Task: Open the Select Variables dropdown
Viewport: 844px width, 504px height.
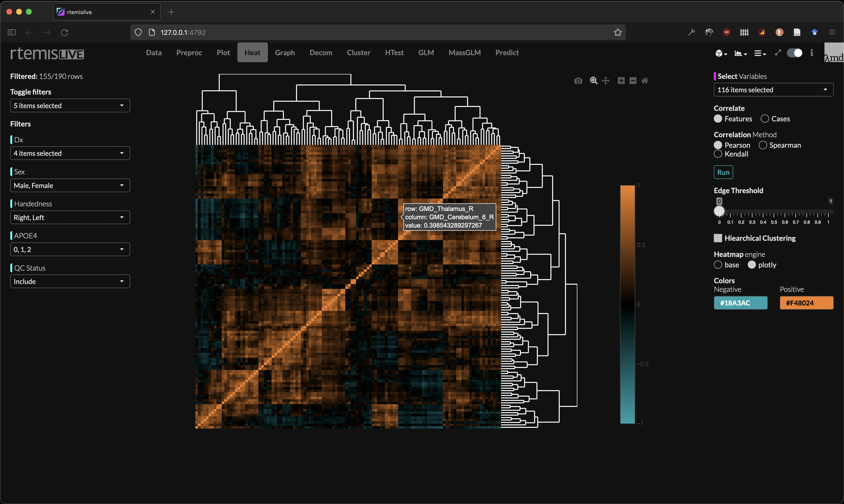Action: [773, 90]
